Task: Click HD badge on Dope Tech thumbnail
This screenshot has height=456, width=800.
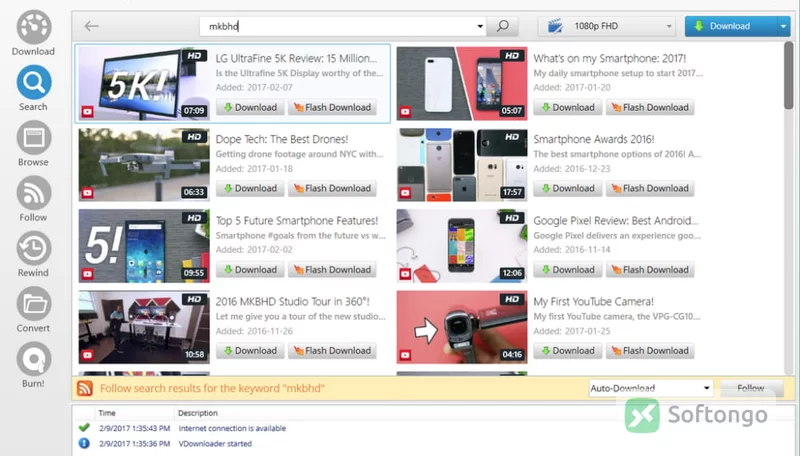Action: point(194,137)
